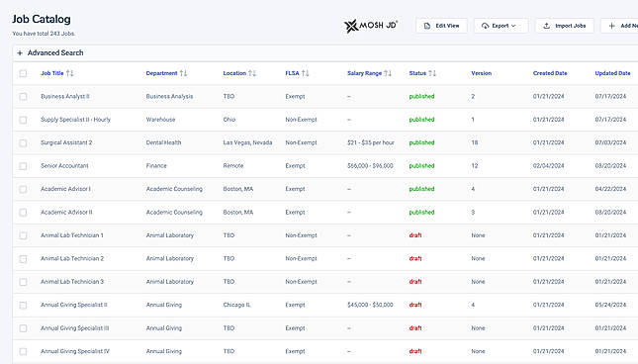Click the Finance department cell
The width and height of the screenshot is (638, 364).
(156, 166)
